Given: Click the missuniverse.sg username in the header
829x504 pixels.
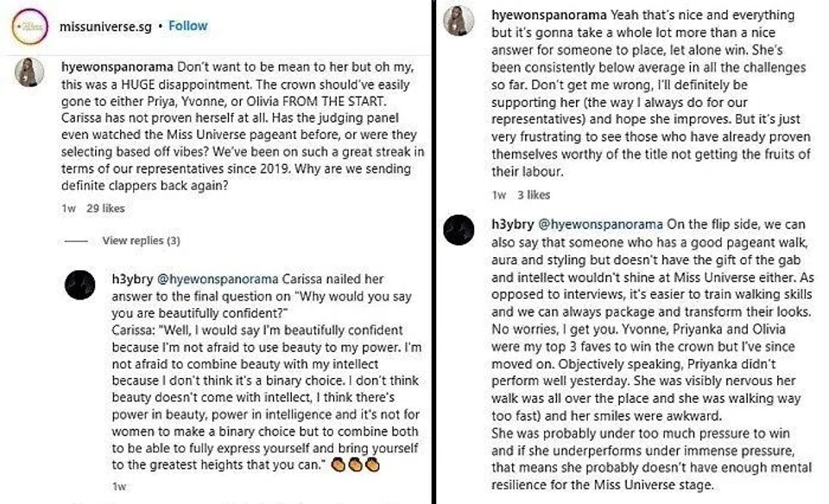Looking at the screenshot, I should pyautogui.click(x=105, y=26).
